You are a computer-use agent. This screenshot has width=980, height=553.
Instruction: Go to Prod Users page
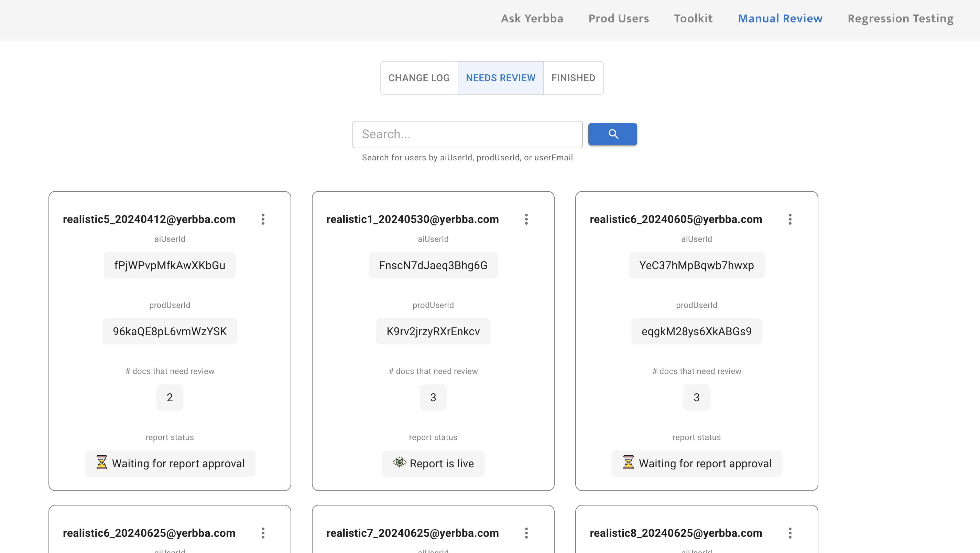tap(619, 19)
